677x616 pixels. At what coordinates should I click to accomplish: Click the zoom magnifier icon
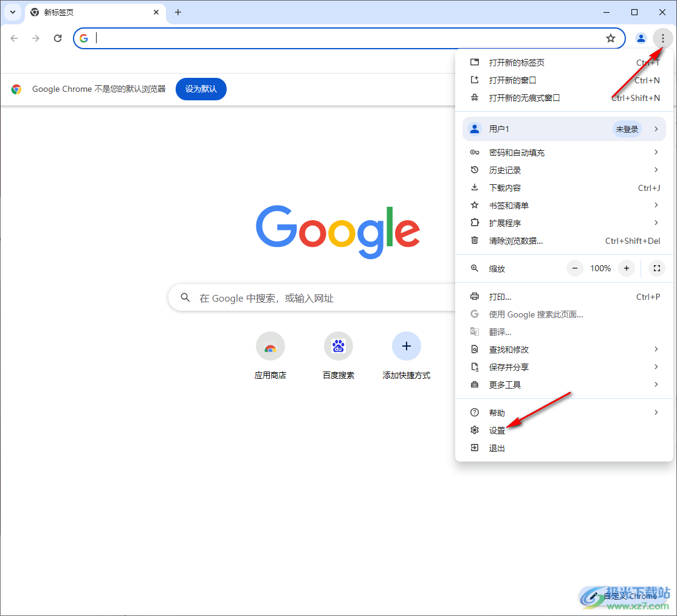coord(475,268)
